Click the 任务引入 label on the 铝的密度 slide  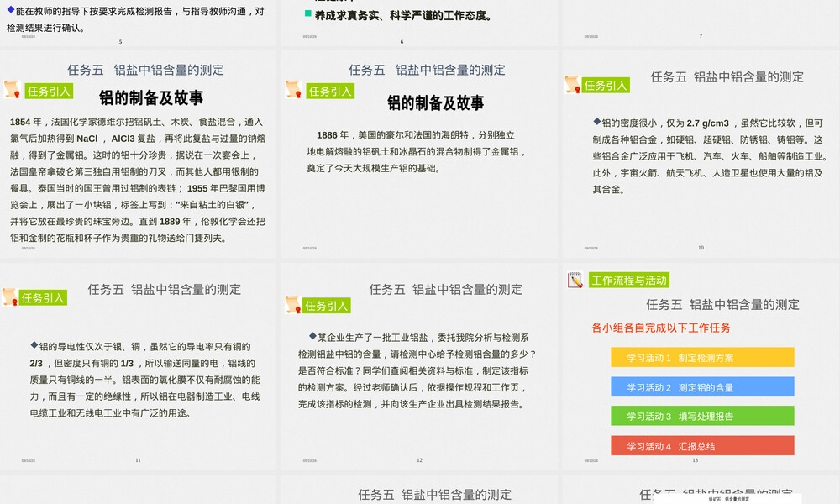(606, 85)
